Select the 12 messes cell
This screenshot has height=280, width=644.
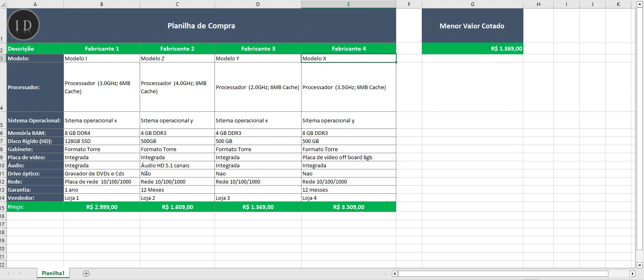tap(349, 190)
